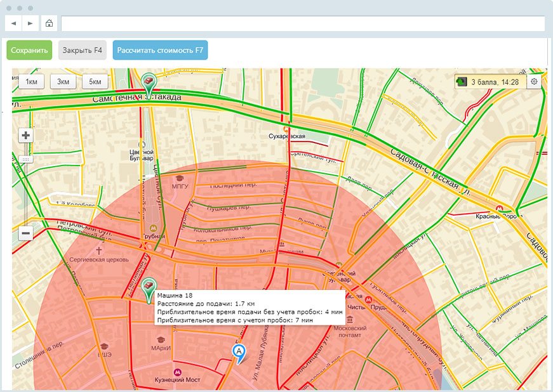The height and width of the screenshot is (392, 553).
Task: Click Кузнецкий Мост label
Action: 177,380
